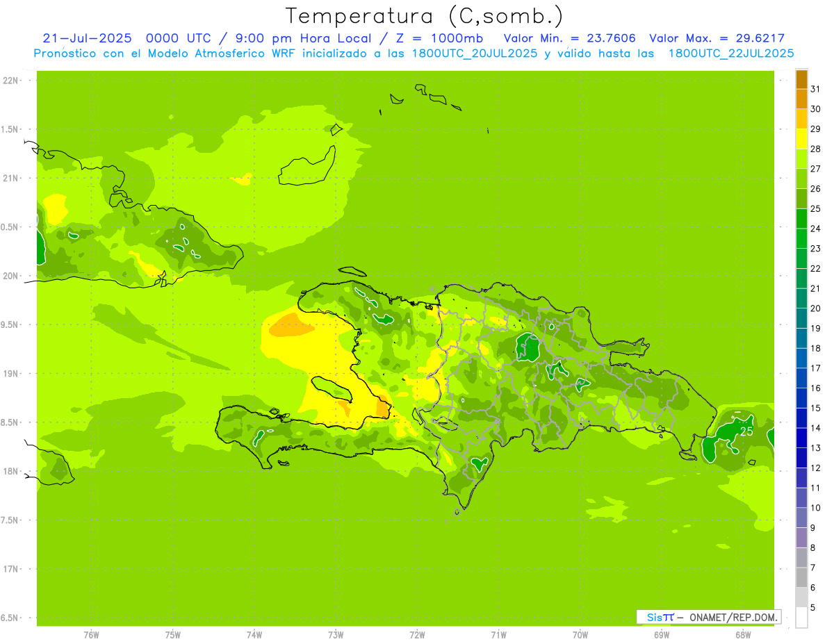The height and width of the screenshot is (644, 834).
Task: Click the colorbar value label "10"
Action: 815,508
